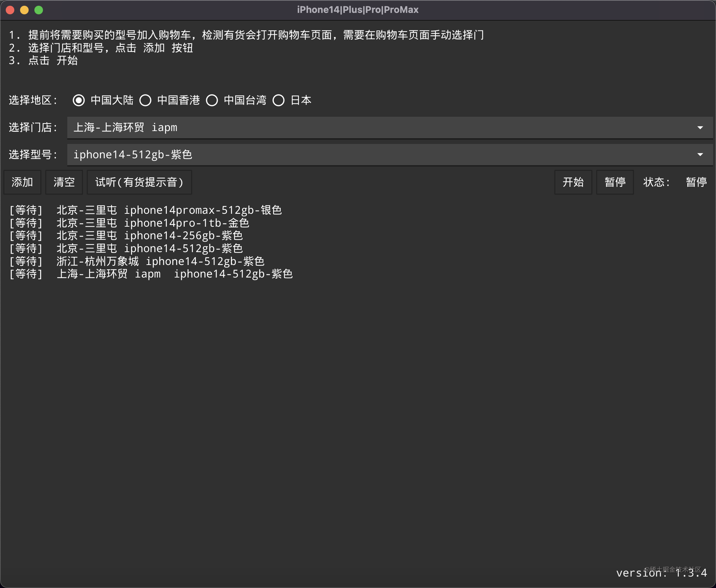Open the 选择型号 model dropdown

tap(390, 155)
